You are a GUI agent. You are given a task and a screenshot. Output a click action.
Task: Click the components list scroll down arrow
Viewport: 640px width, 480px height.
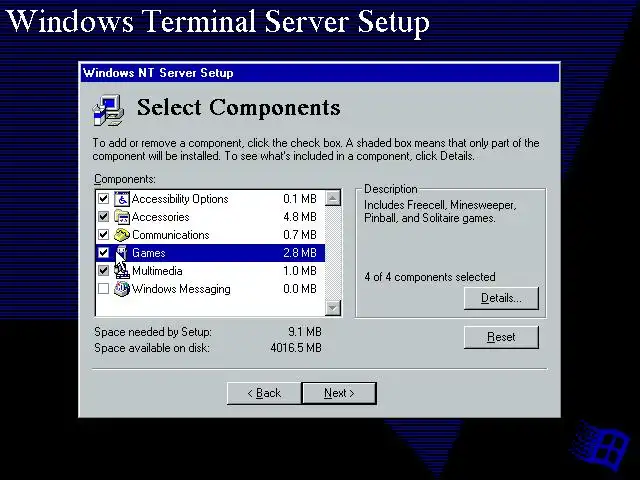(333, 308)
